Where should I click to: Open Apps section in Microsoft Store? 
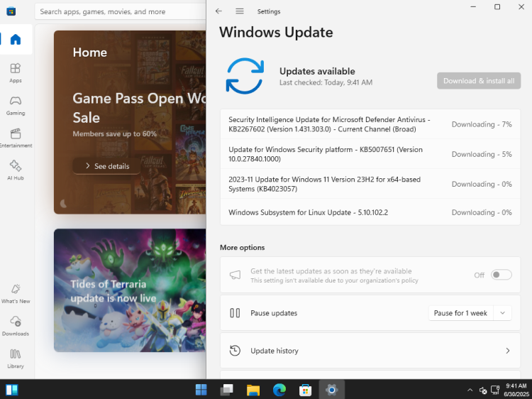[16, 73]
